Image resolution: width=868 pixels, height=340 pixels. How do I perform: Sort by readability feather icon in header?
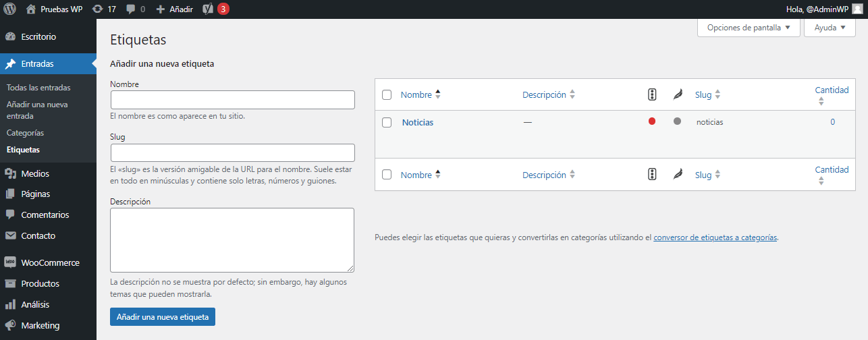pos(678,95)
